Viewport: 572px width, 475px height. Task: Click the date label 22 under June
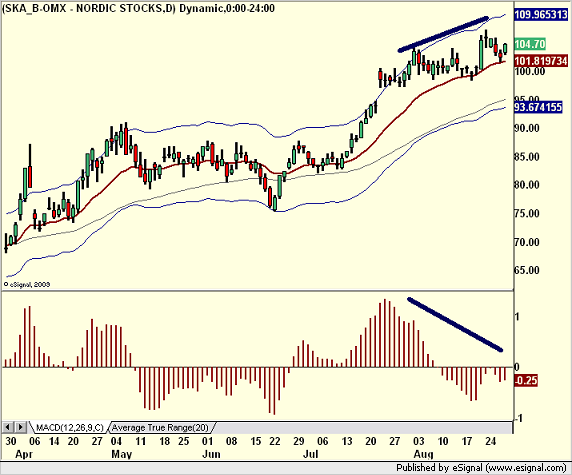(x=274, y=441)
